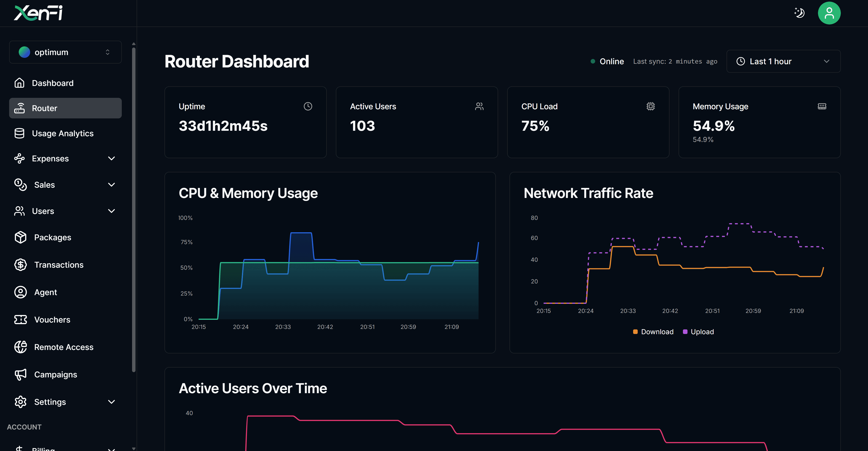Select Router in sidebar
This screenshot has height=451, width=868.
pos(65,108)
